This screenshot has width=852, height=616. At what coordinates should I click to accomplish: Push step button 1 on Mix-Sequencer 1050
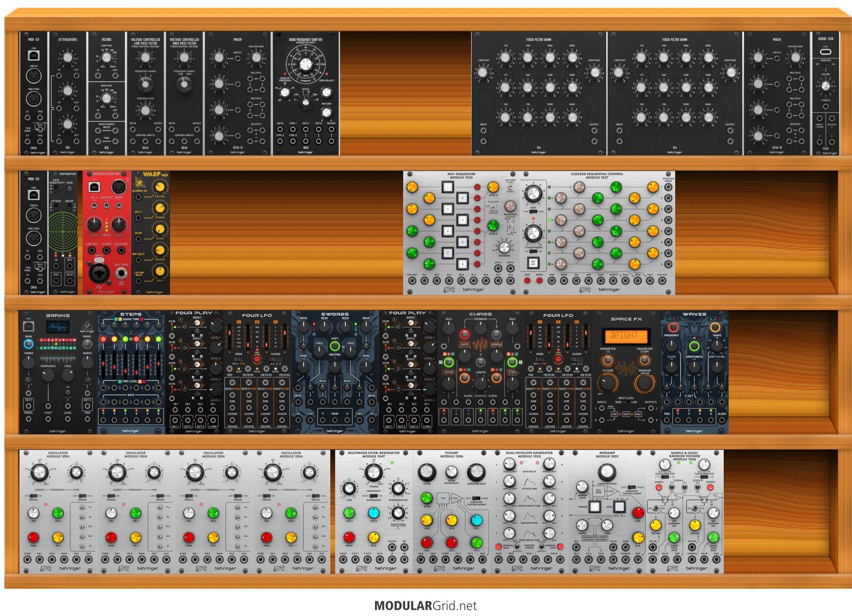tap(447, 187)
